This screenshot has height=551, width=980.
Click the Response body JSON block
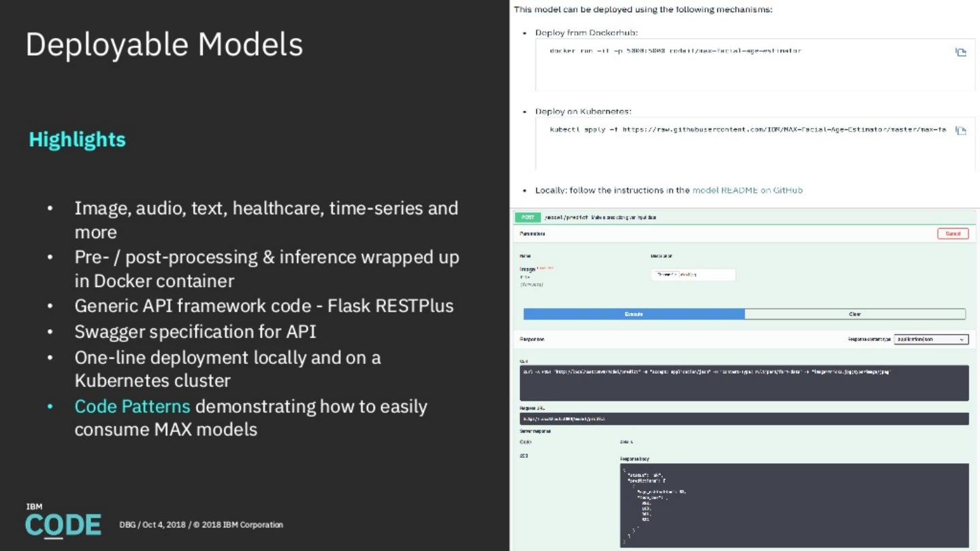tap(794, 505)
